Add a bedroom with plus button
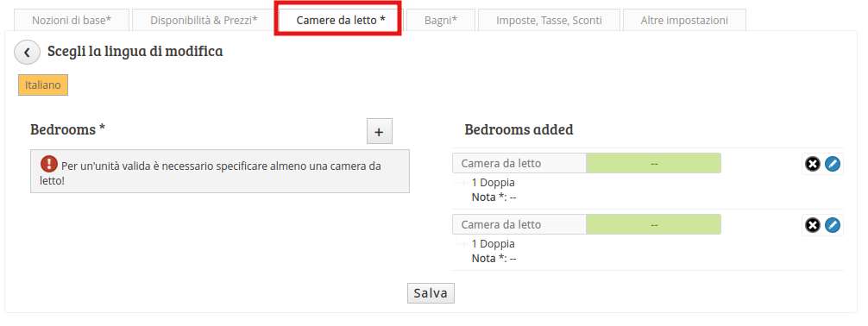Viewport: 868px width, 326px height. pyautogui.click(x=379, y=132)
